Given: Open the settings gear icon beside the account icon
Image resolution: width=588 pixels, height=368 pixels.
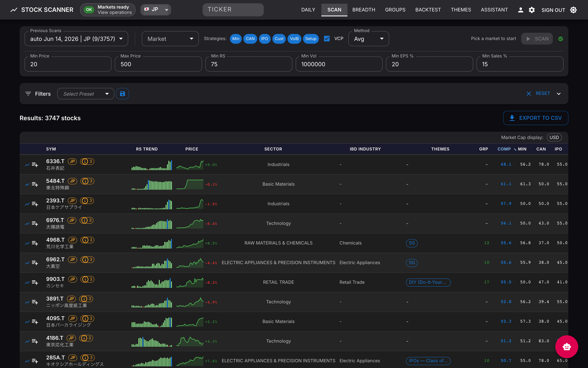Looking at the screenshot, I should [x=532, y=10].
